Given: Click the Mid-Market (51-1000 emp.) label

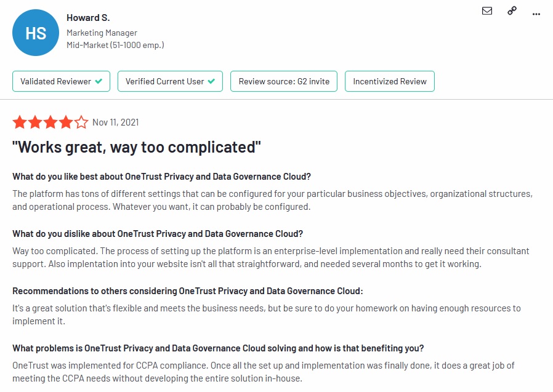Looking at the screenshot, I should (115, 45).
